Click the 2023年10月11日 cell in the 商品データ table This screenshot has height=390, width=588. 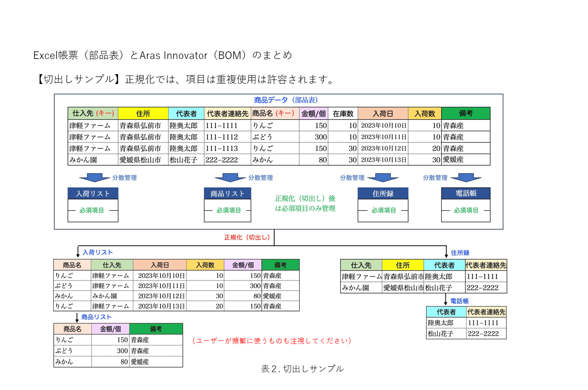point(383,137)
